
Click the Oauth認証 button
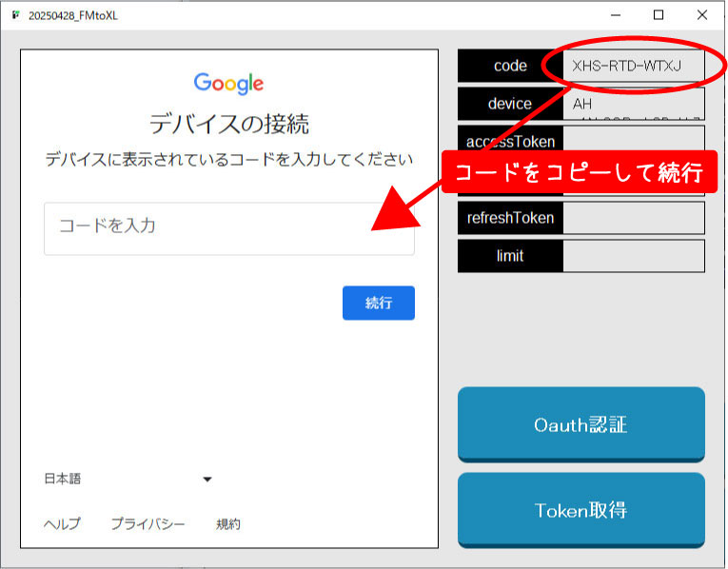(580, 424)
